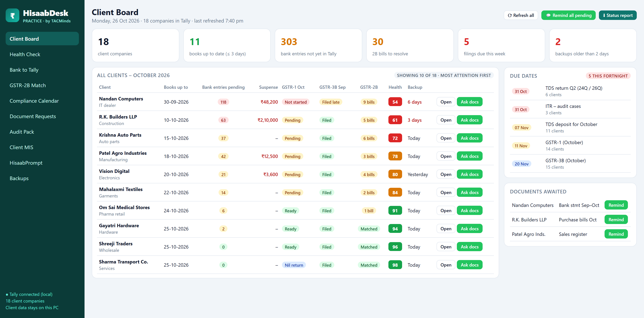This screenshot has height=318, width=644.
Task: Click the Not started GSTR-1 badge
Action: coord(295,102)
